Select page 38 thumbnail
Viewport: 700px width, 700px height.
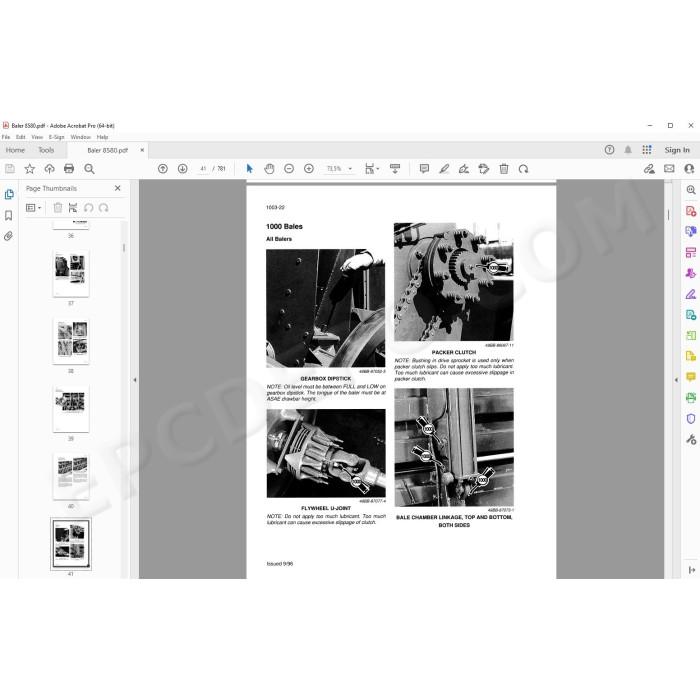click(x=71, y=342)
